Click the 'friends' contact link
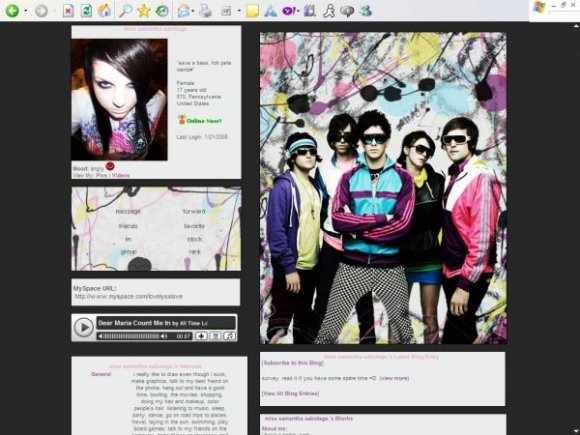Image resolution: width=580 pixels, height=435 pixels. (x=128, y=226)
